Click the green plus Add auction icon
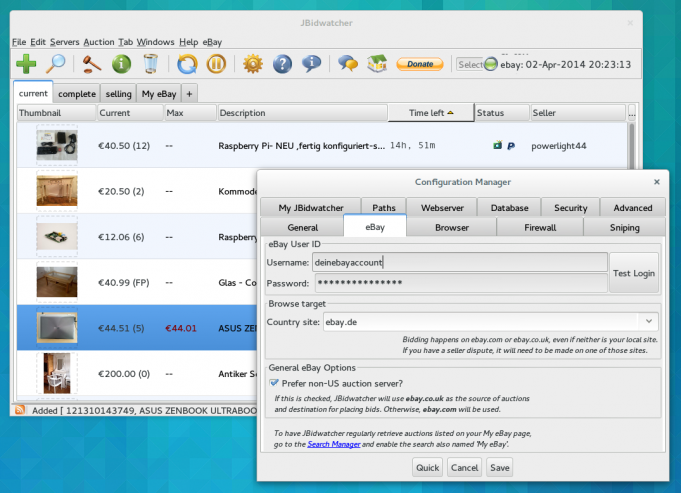The width and height of the screenshot is (681, 493). click(27, 65)
